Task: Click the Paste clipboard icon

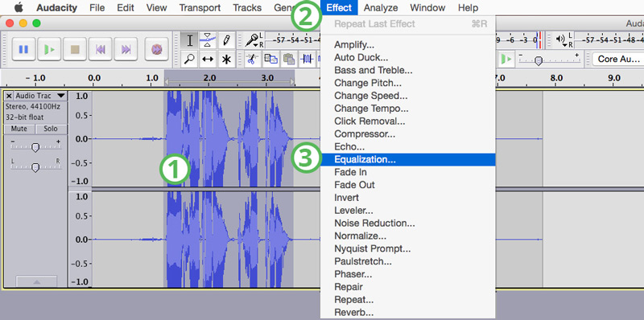Action: [x=289, y=59]
